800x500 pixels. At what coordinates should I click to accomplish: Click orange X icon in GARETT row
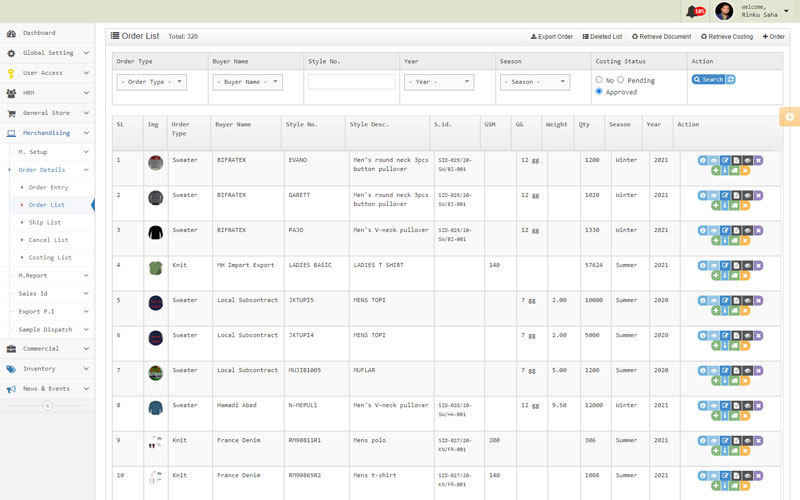click(x=745, y=206)
